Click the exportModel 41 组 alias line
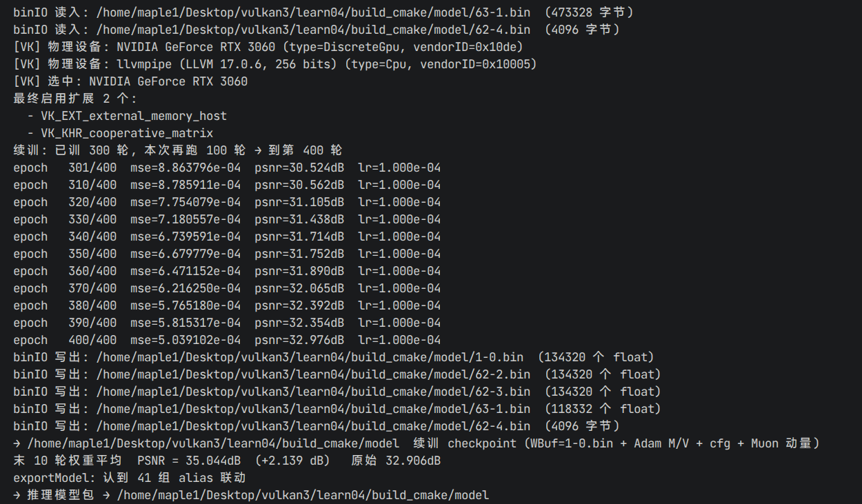The height and width of the screenshot is (504, 862). tap(130, 478)
